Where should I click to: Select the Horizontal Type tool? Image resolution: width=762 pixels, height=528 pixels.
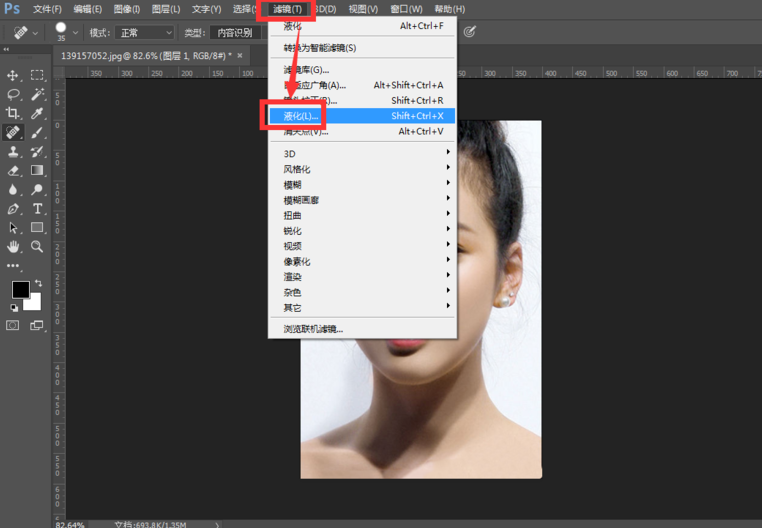[37, 209]
